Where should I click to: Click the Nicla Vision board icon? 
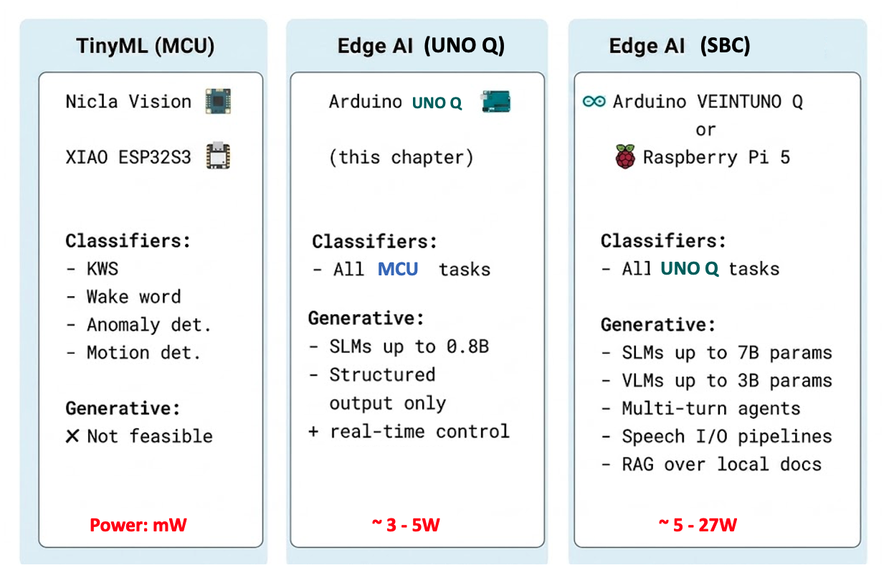coord(219,101)
